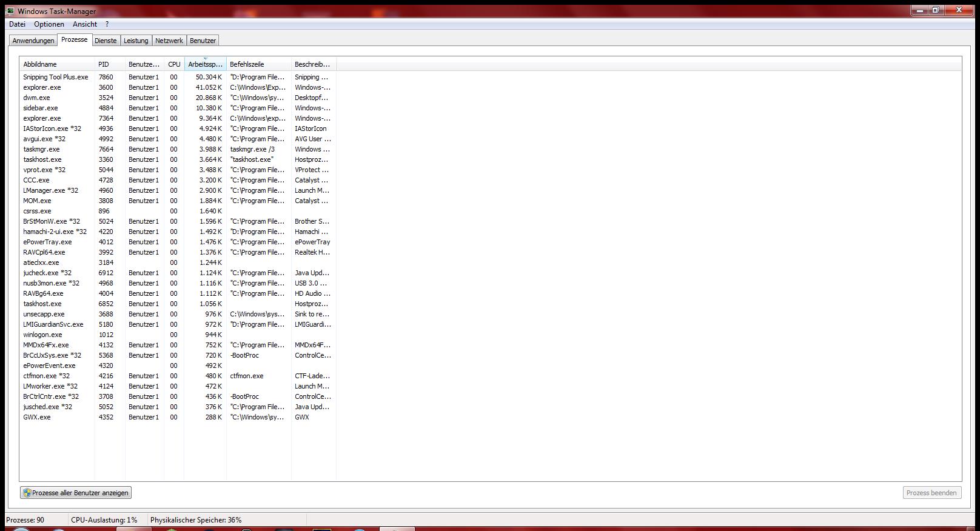Viewport: 980px width, 531px height.
Task: Click the 50.304 K memory value
Action: pyautogui.click(x=209, y=77)
